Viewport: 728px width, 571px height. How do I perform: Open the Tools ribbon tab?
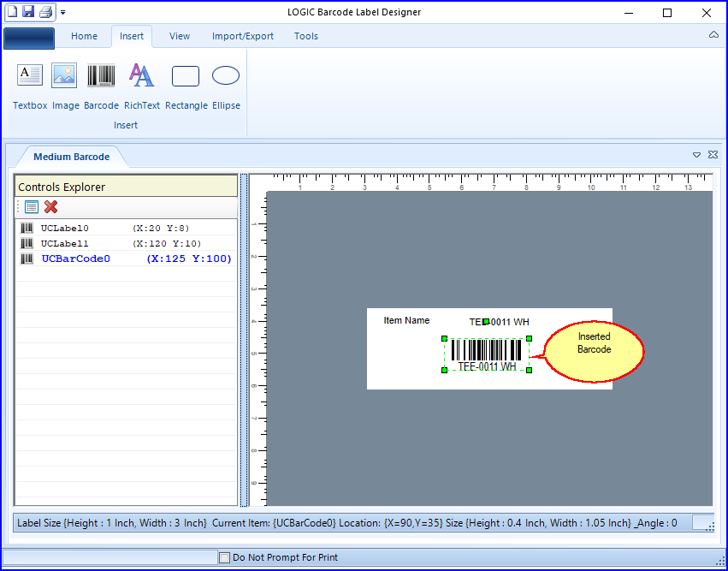[306, 36]
